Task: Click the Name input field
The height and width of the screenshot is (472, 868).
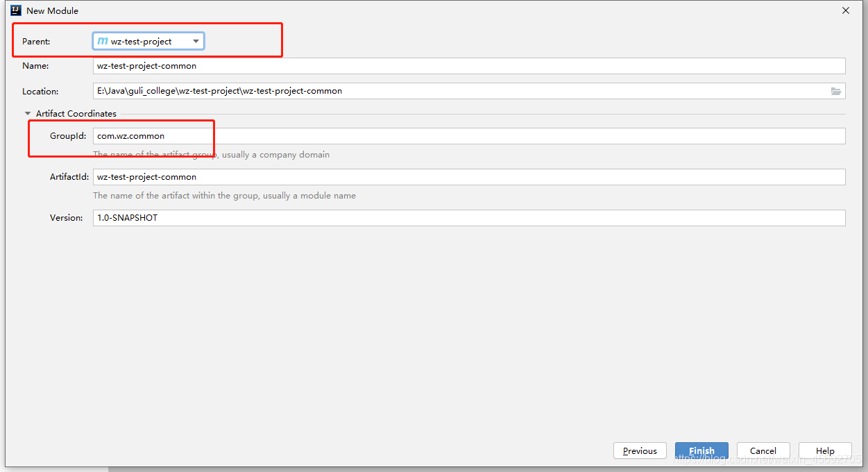Action: [469, 66]
